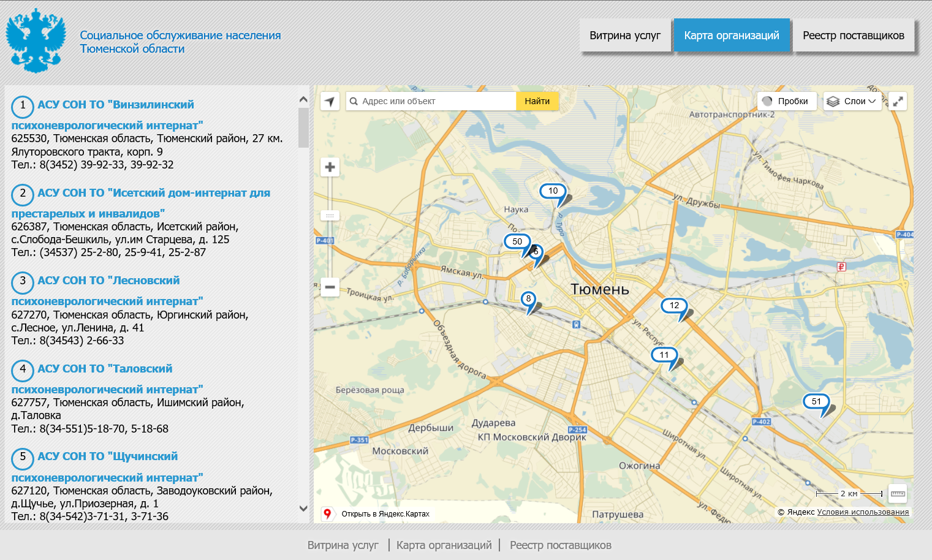Open Лесновский психоневрологический интернат entry
The image size is (932, 560).
(x=108, y=291)
